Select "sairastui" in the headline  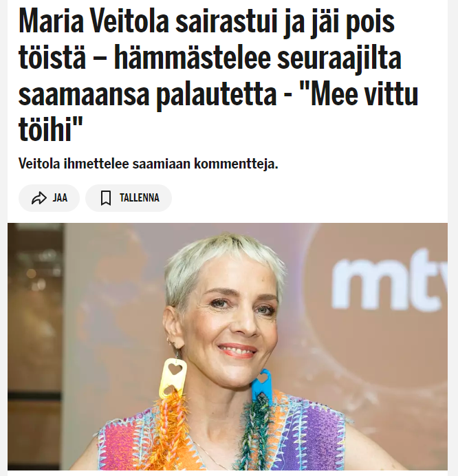226,22
